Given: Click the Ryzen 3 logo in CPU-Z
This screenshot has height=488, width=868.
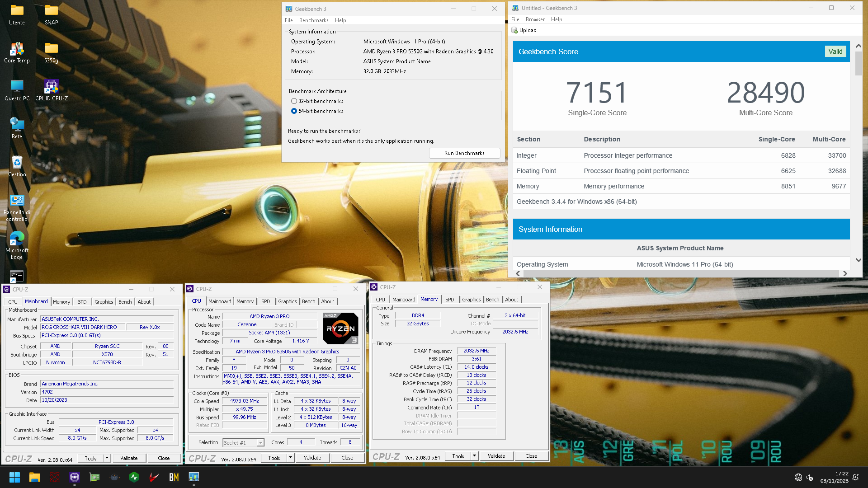Looking at the screenshot, I should pos(340,328).
